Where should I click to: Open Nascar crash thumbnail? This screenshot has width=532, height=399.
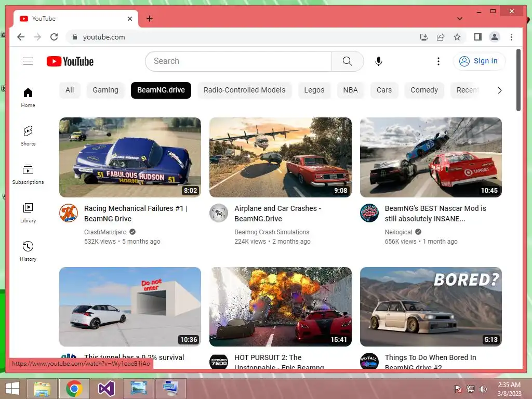pos(431,157)
